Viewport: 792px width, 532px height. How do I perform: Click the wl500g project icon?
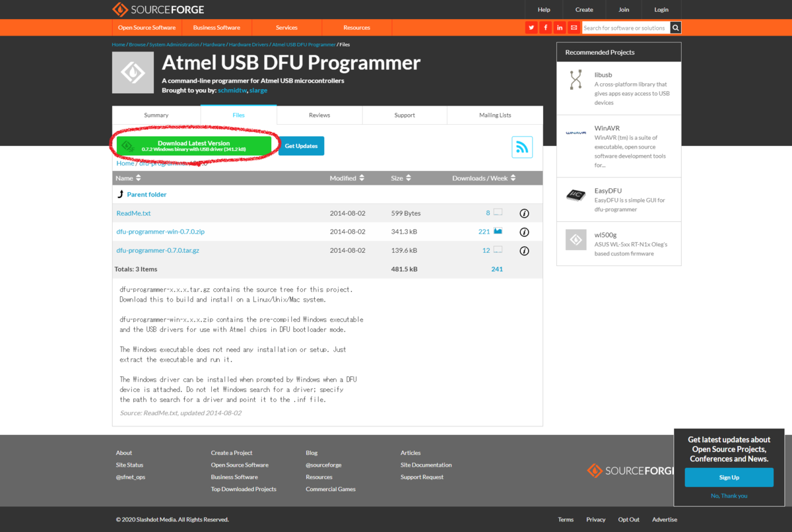tap(576, 240)
